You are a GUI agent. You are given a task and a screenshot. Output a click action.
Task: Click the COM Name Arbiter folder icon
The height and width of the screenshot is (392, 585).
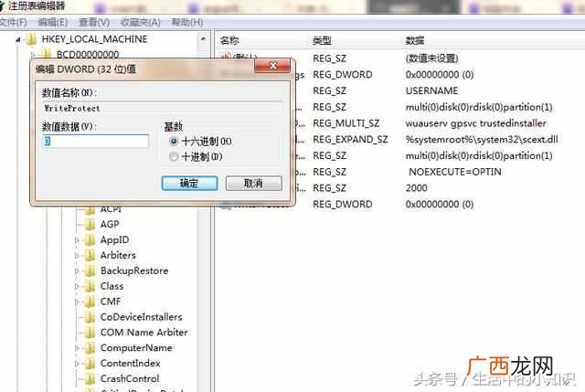pos(90,333)
